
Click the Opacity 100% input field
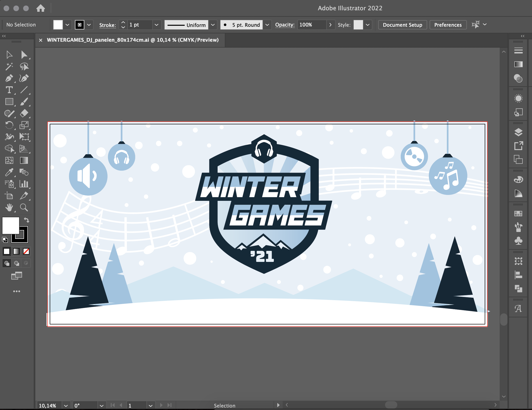311,25
